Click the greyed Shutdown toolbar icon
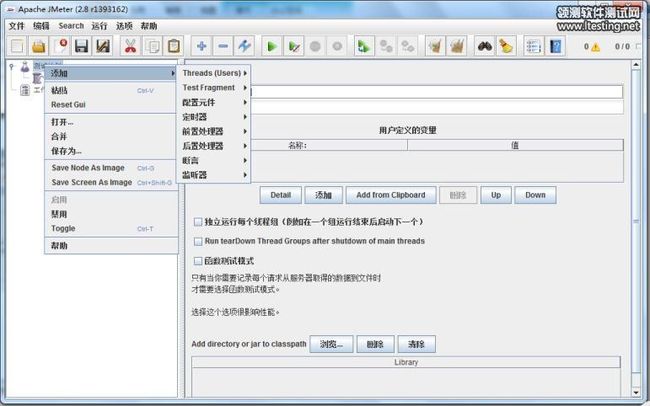This screenshot has height=406, width=650. 337,46
